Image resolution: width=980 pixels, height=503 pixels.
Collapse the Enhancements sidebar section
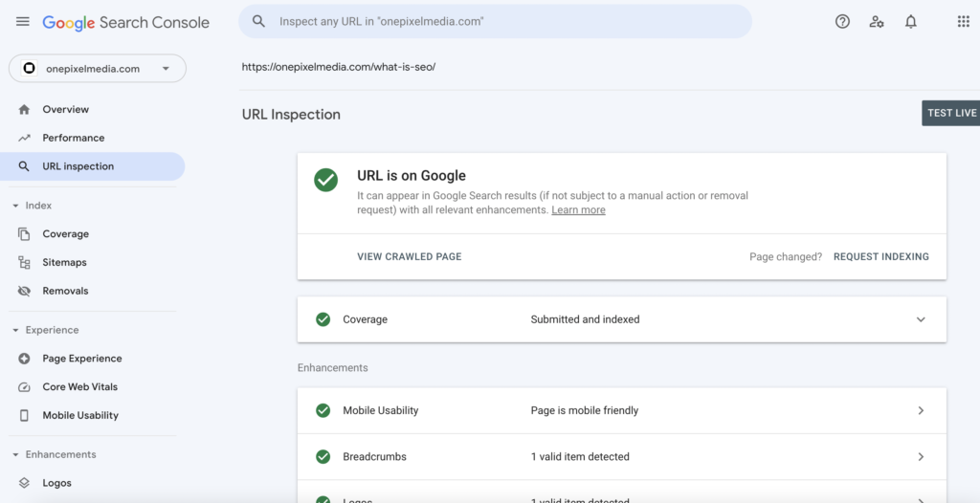[x=15, y=454]
